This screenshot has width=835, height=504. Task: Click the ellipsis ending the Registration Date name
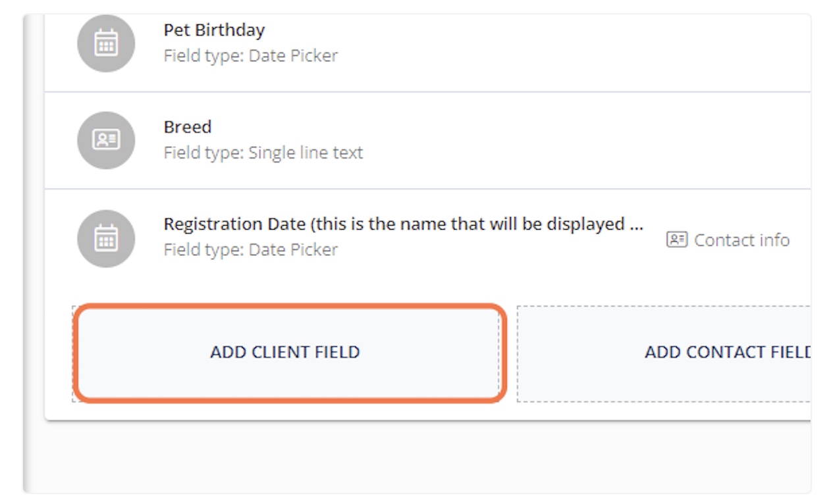[636, 226]
